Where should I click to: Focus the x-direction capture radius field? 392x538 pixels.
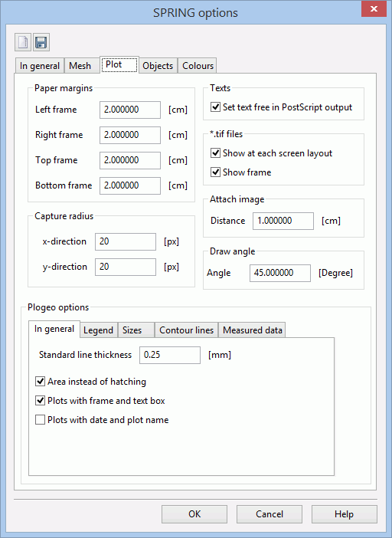[x=126, y=241]
